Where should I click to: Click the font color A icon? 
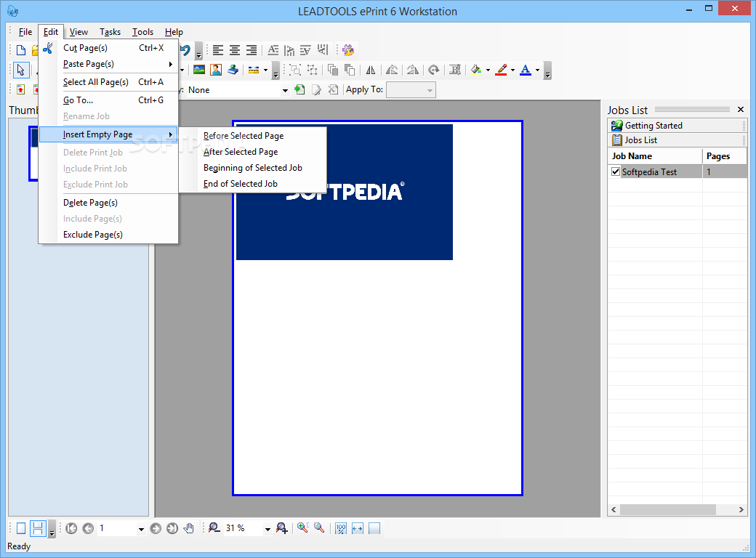(x=526, y=70)
